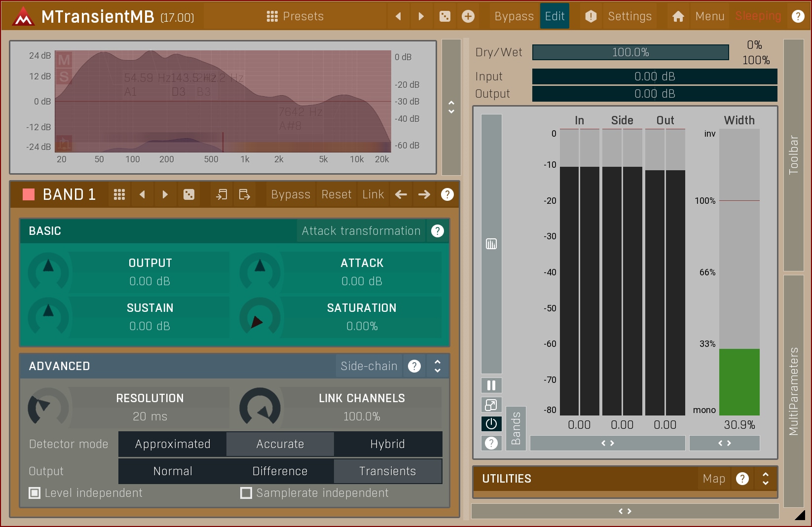Expand the Utilities panel arrows

pos(766,479)
